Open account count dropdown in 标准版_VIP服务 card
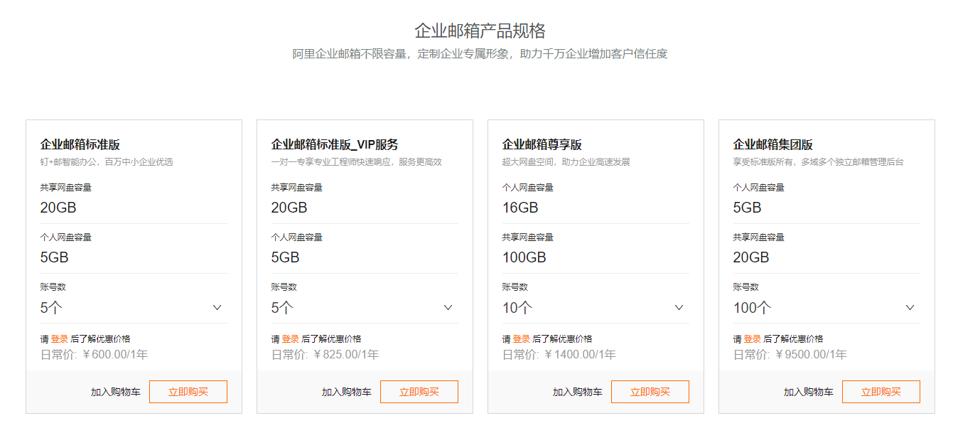 click(365, 308)
